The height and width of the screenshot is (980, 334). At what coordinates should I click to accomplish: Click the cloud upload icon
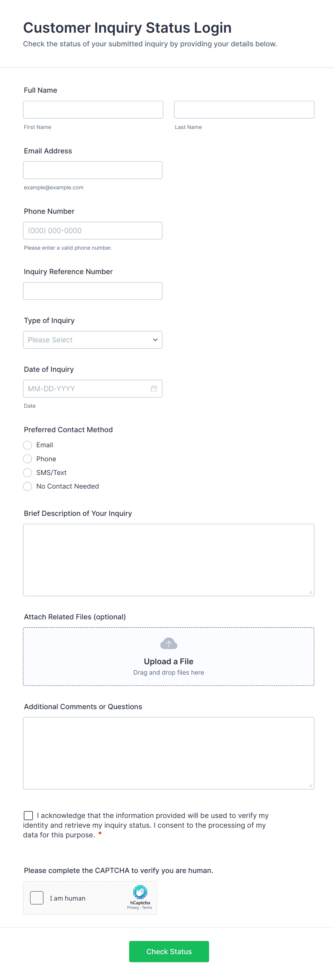pos(168,643)
